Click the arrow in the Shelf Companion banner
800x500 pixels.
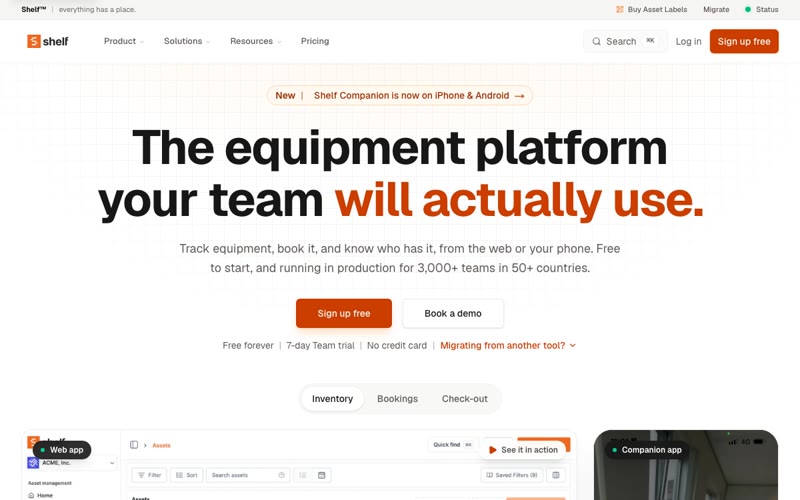(x=519, y=95)
